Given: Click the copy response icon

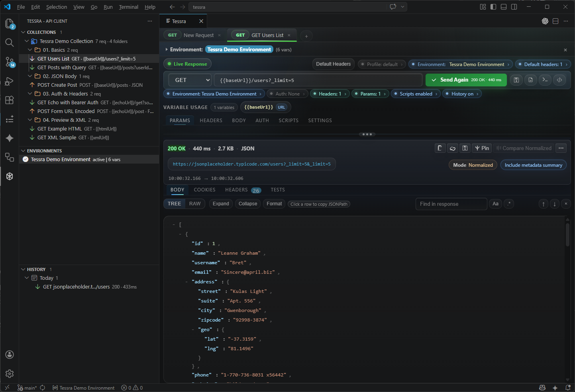Looking at the screenshot, I should coord(440,148).
